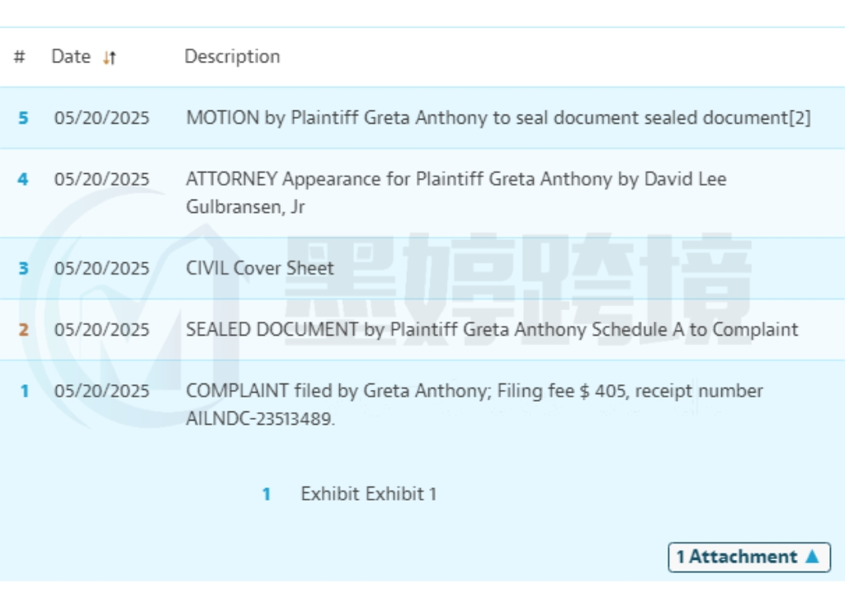The image size is (845, 616).
Task: Select the SEALED DOCUMENT Schedule A description
Action: pos(492,329)
